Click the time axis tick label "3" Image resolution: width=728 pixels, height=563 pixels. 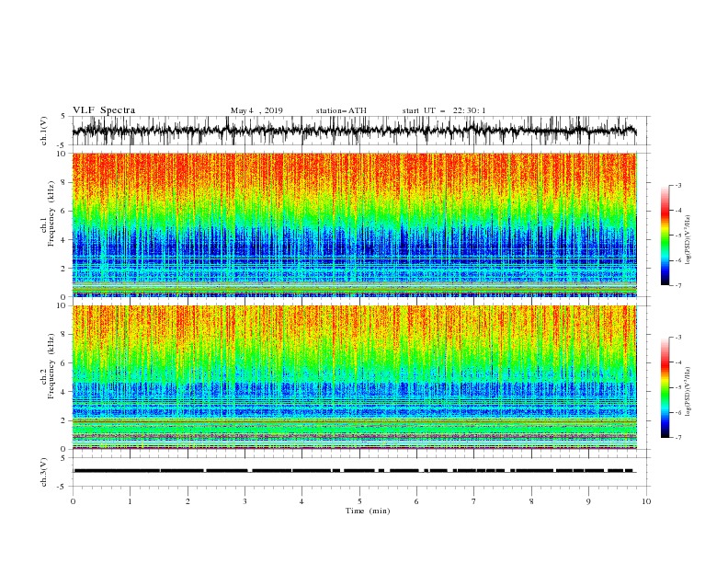pyautogui.click(x=245, y=501)
